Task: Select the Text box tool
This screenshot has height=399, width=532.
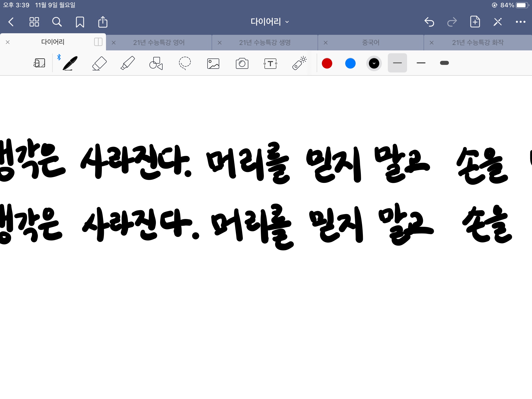Action: point(270,63)
